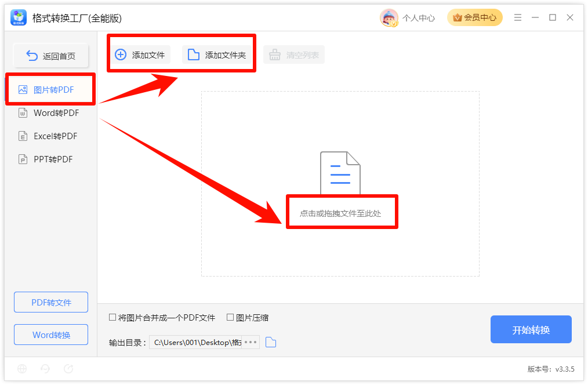Select PPT转PDF tab
The image size is (588, 385).
tap(50, 159)
